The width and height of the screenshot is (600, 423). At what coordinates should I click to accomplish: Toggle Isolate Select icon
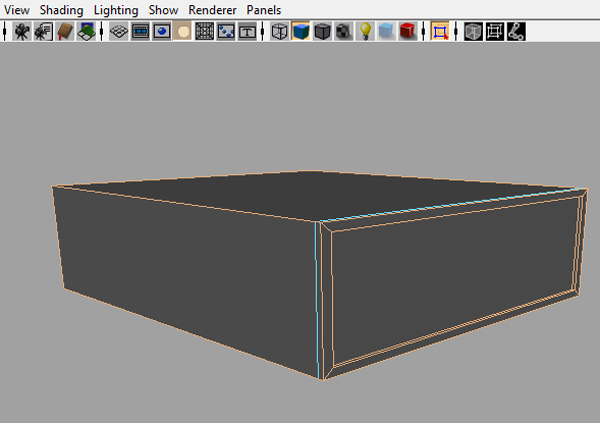point(440,31)
